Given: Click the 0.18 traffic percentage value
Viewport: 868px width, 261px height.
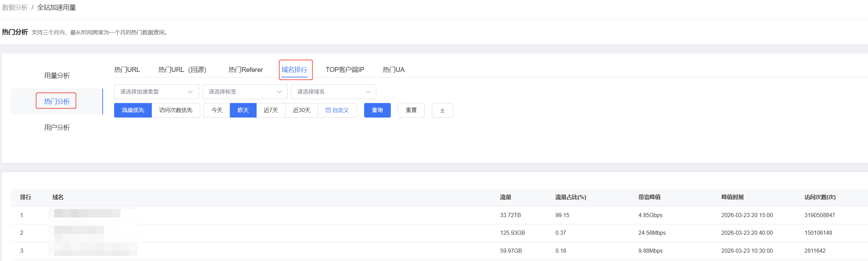Looking at the screenshot, I should 561,251.
